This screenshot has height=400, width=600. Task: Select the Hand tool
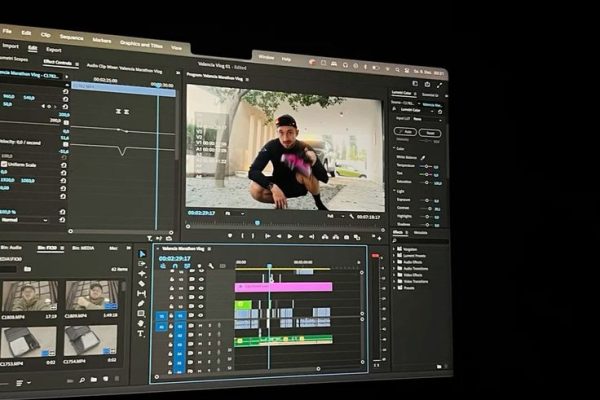click(x=141, y=323)
